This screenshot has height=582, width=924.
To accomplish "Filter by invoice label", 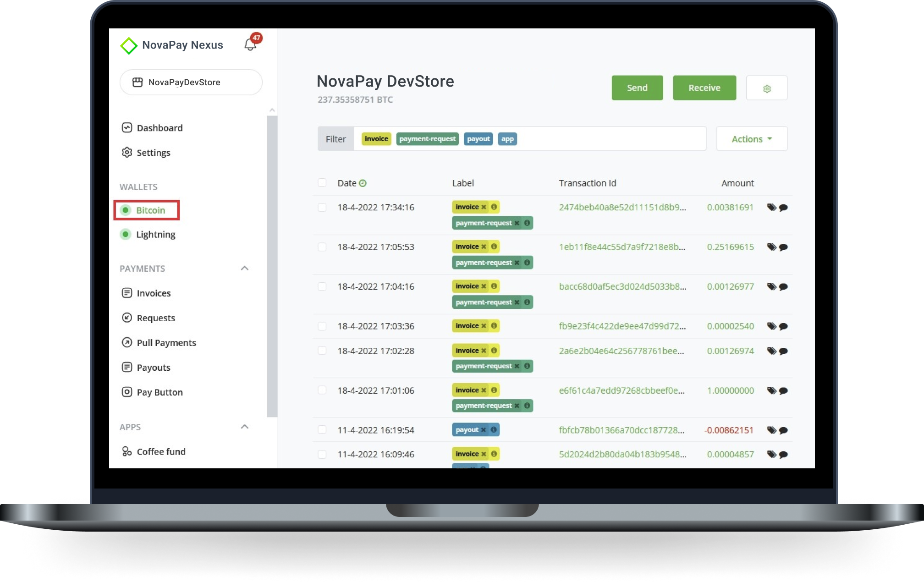I will pyautogui.click(x=376, y=139).
